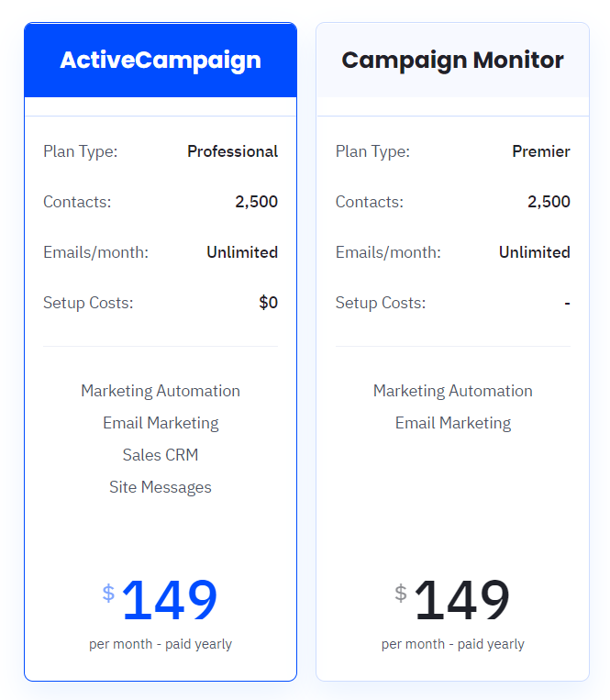
Task: Click Campaign Monitor's Unlimited emails value
Action: (x=535, y=252)
